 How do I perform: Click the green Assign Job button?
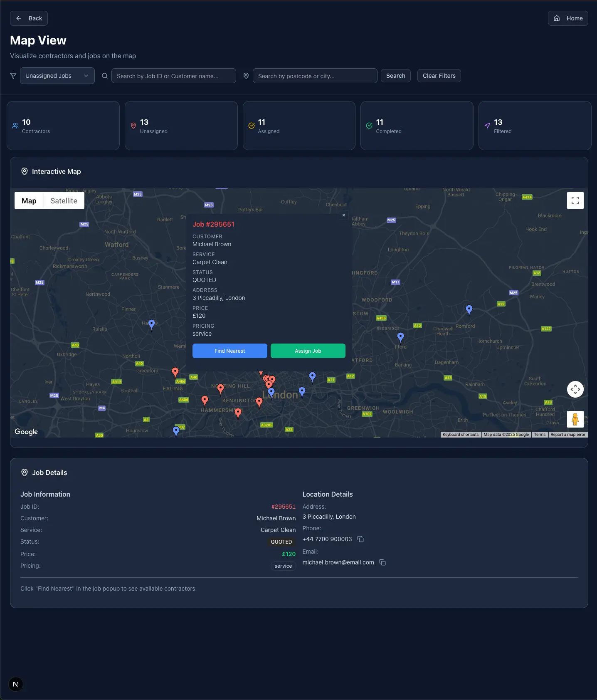click(x=308, y=351)
